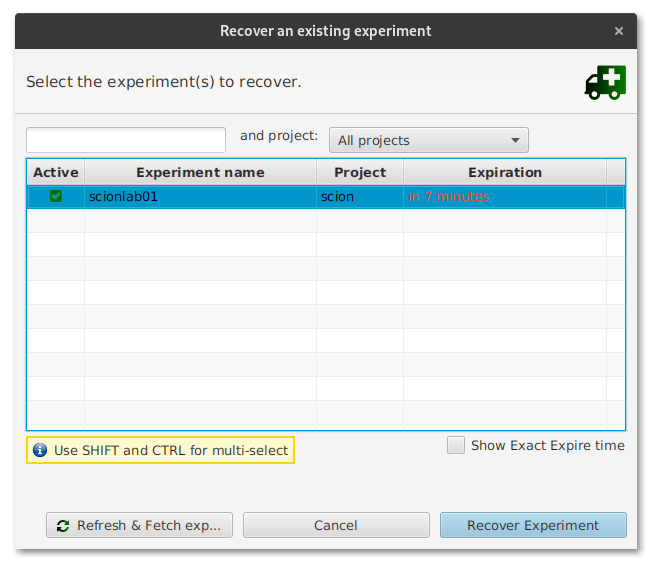Click the refresh arrows icon on Refresh button
The image size is (656, 569).
pyautogui.click(x=63, y=526)
